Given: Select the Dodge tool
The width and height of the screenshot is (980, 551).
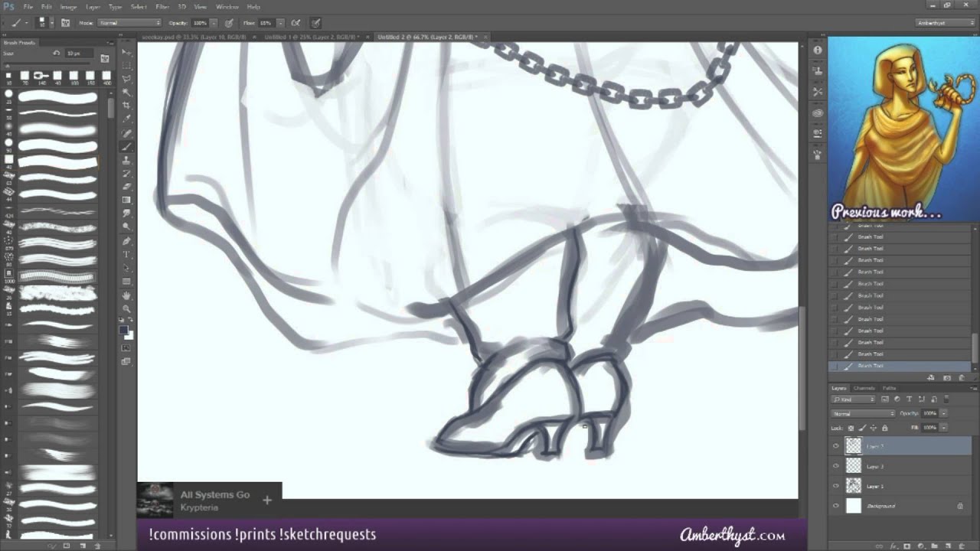Looking at the screenshot, I should click(126, 225).
